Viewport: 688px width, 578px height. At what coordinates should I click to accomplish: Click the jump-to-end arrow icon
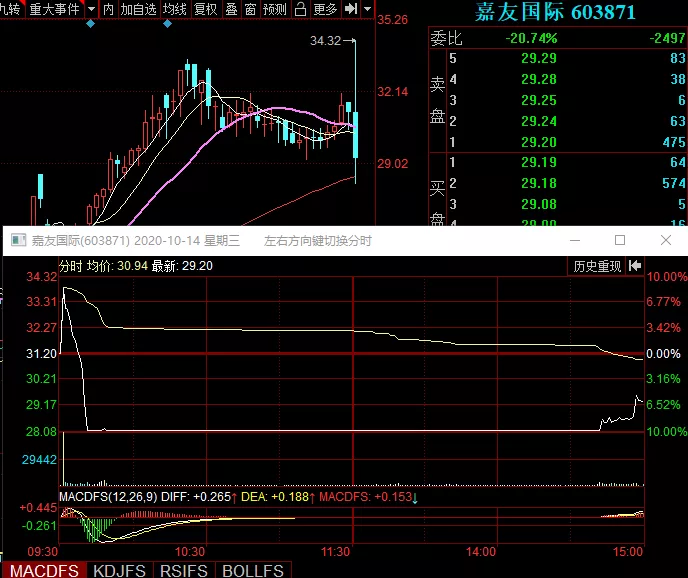[351, 9]
